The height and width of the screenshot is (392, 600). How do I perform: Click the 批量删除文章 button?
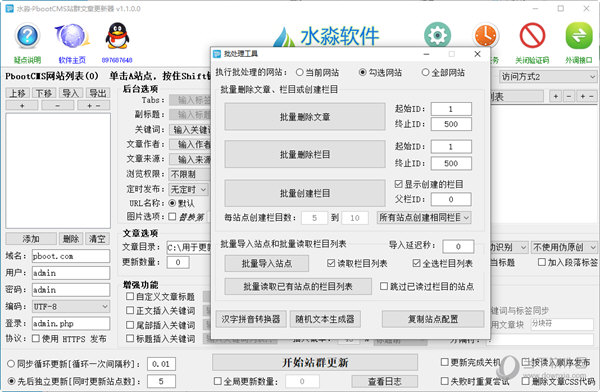(305, 117)
